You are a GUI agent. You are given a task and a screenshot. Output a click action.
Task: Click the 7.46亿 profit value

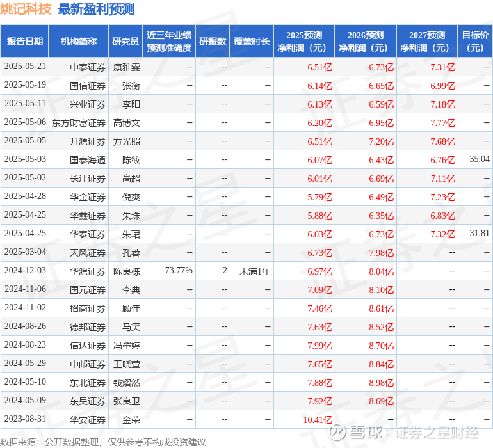click(319, 308)
